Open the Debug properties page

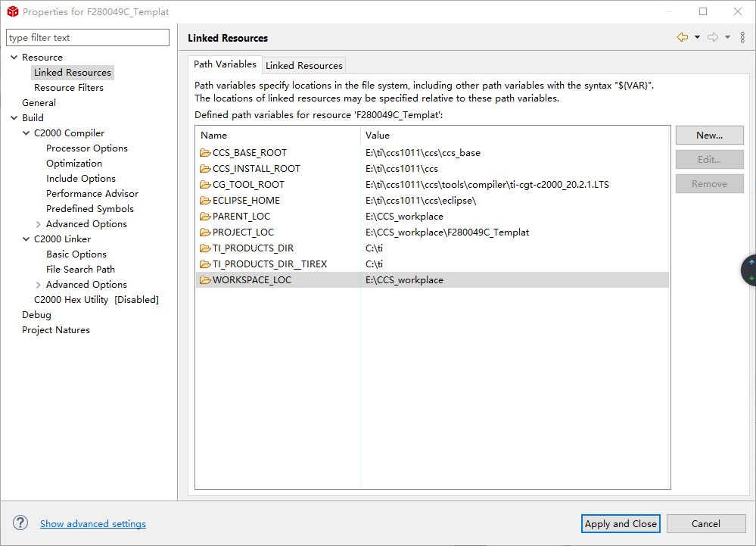[36, 315]
